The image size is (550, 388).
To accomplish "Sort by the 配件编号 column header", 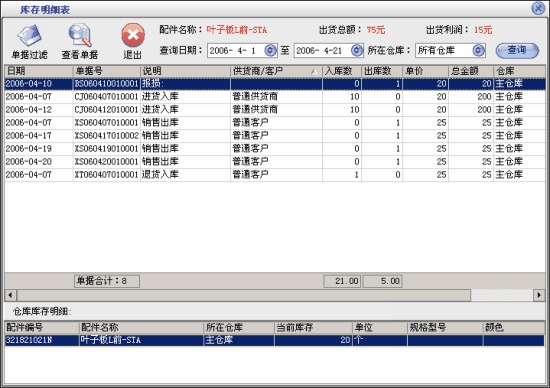I will (42, 327).
